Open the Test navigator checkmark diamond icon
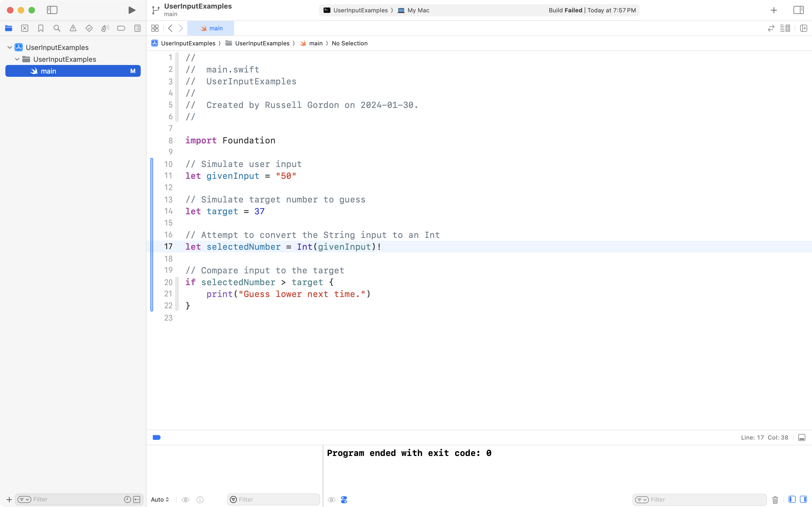 89,28
